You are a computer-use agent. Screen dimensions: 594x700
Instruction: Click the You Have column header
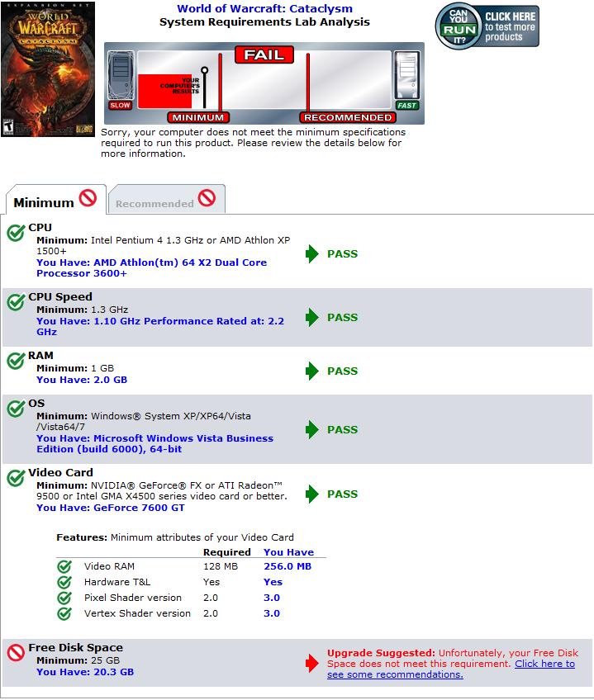pos(288,552)
